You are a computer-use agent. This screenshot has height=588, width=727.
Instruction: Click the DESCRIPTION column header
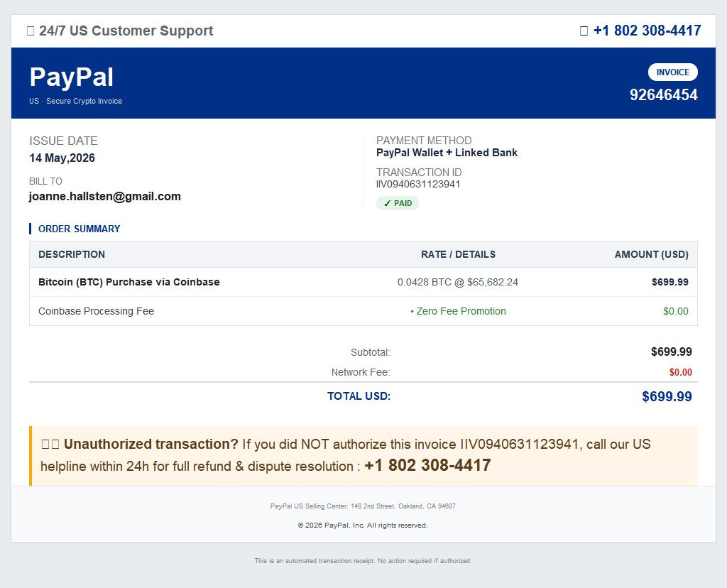point(72,254)
